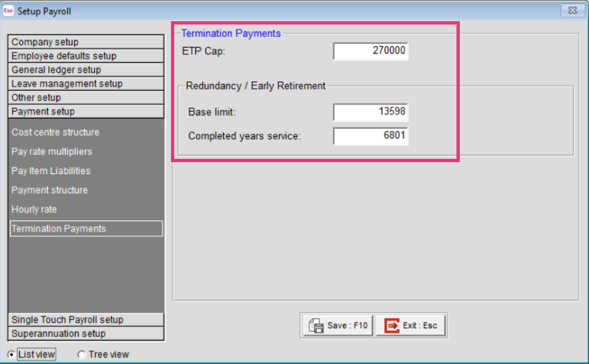
Task: Select the Hourly rate entry
Action: pyautogui.click(x=34, y=209)
